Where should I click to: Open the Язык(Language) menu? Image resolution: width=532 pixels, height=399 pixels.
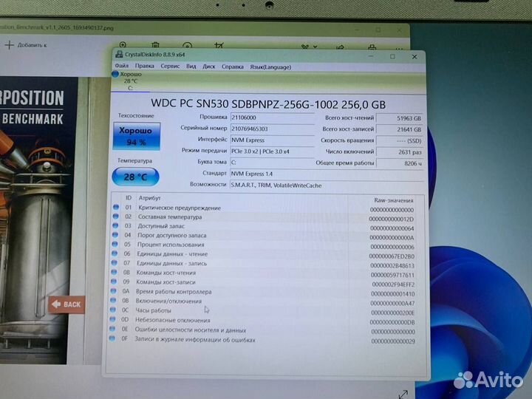click(270, 67)
